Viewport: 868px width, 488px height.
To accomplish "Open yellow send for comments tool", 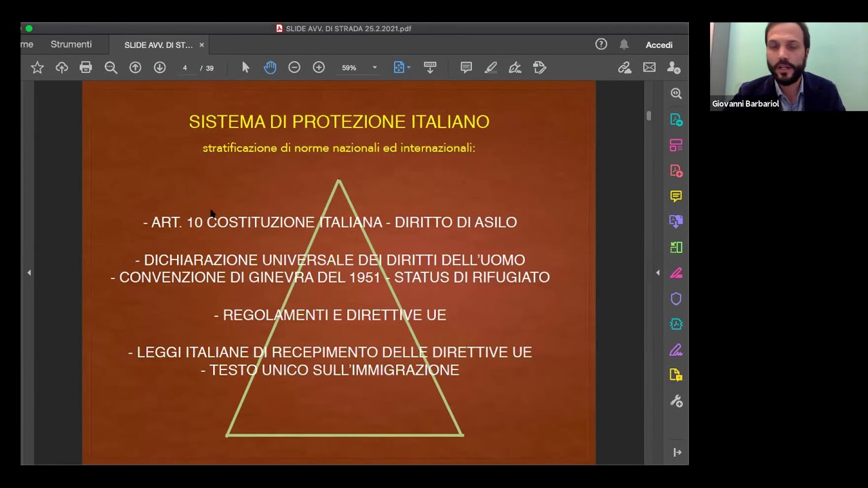I will 676,375.
